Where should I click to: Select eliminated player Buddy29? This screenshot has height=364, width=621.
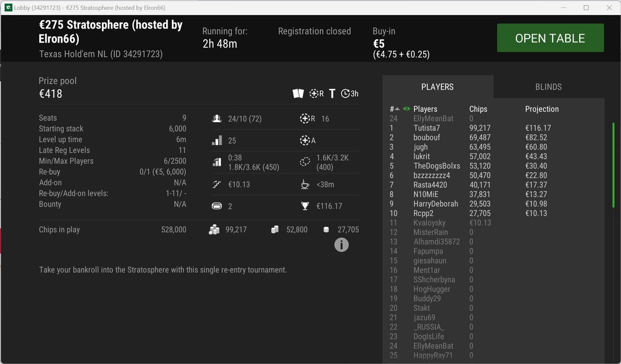point(427,298)
